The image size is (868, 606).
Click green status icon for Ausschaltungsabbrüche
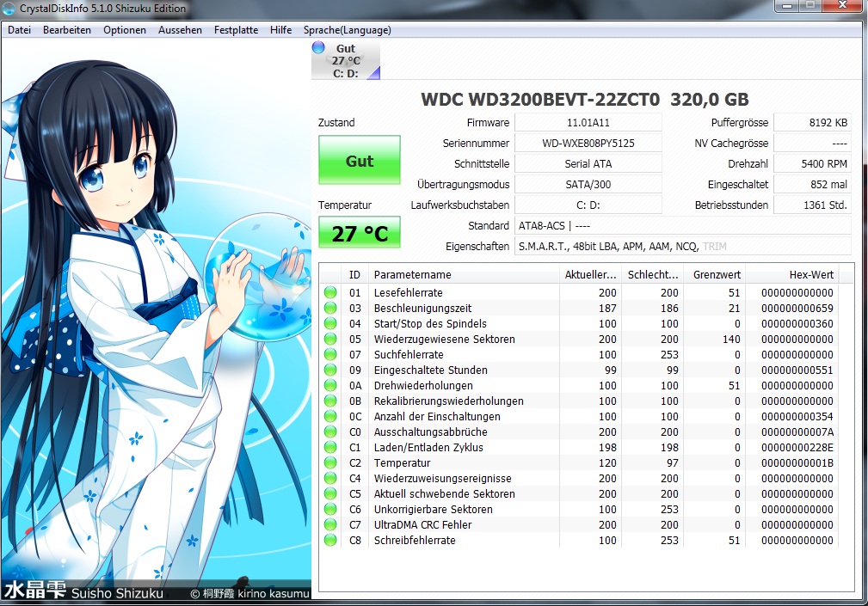(330, 432)
